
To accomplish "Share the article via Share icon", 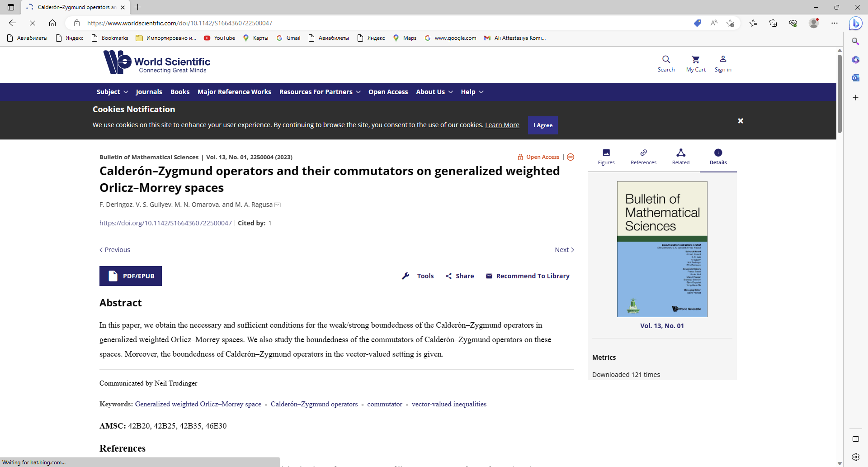I will click(448, 276).
